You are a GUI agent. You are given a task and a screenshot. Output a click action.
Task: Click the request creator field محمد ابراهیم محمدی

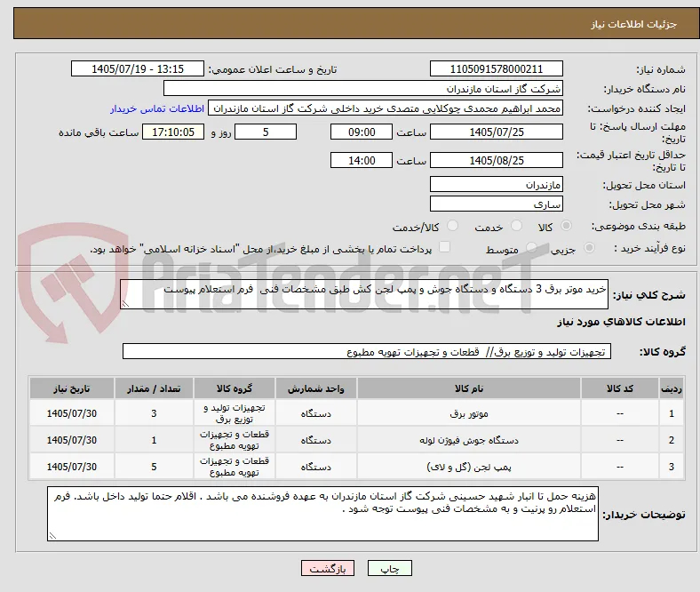click(x=386, y=108)
